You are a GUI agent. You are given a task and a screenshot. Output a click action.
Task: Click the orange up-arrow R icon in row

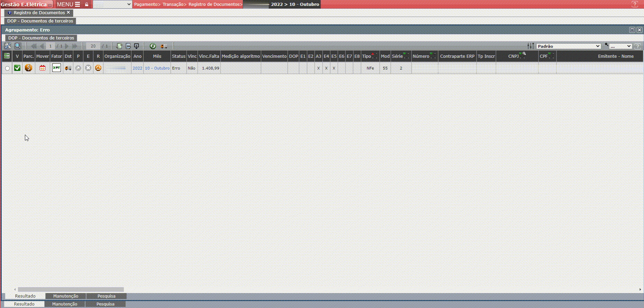(98, 68)
